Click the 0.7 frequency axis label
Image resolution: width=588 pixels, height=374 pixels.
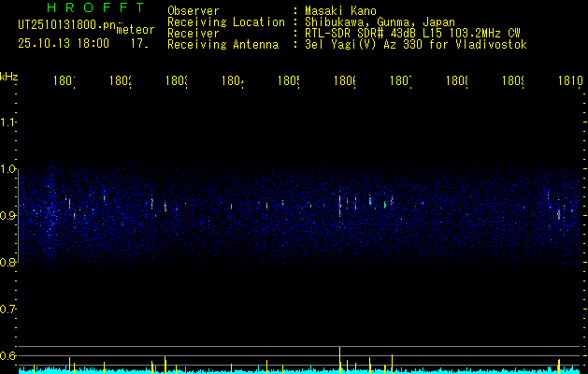[x=7, y=309]
